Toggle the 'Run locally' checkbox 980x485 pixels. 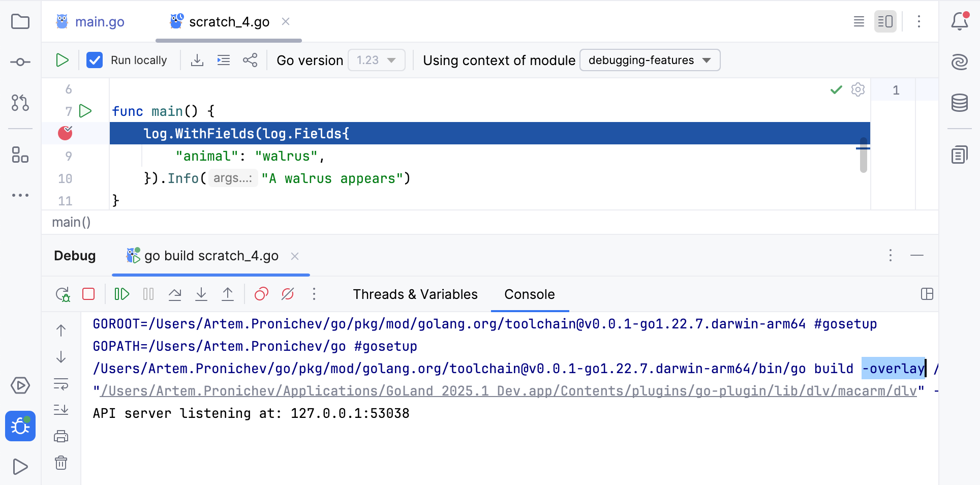point(95,60)
